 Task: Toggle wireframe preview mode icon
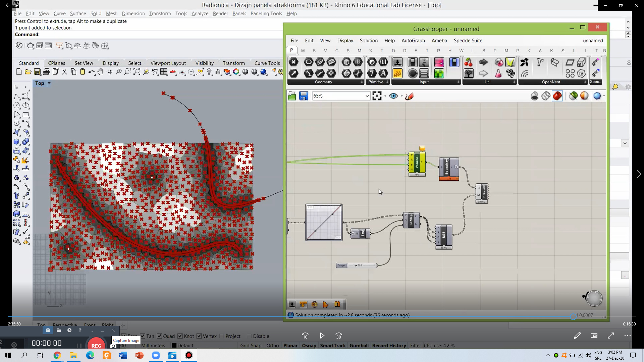coord(546,96)
